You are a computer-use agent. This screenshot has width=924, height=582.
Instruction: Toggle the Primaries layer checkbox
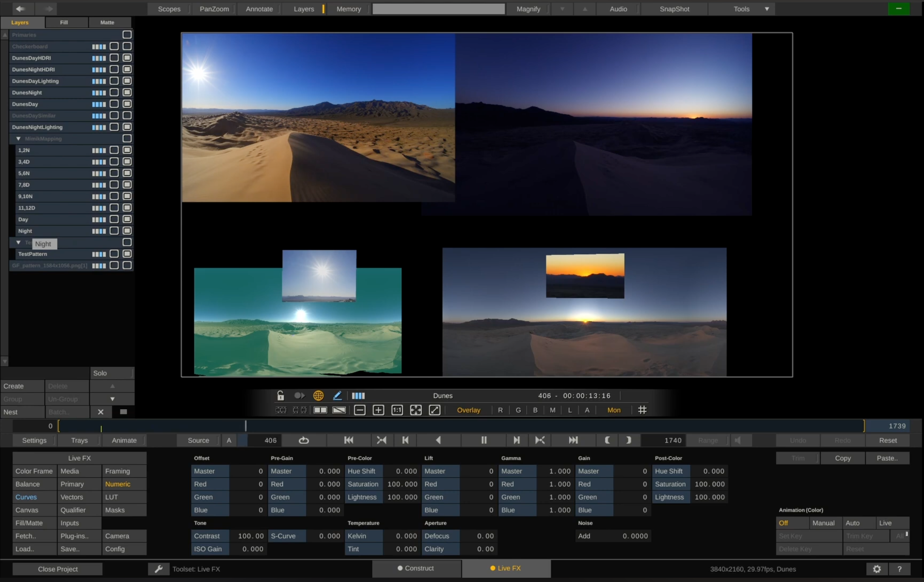127,34
